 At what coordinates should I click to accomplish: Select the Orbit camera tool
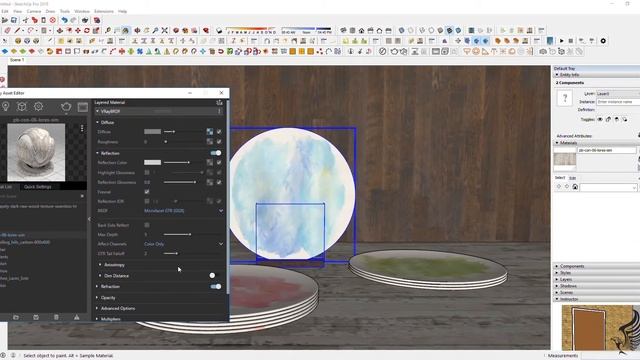click(x=138, y=31)
